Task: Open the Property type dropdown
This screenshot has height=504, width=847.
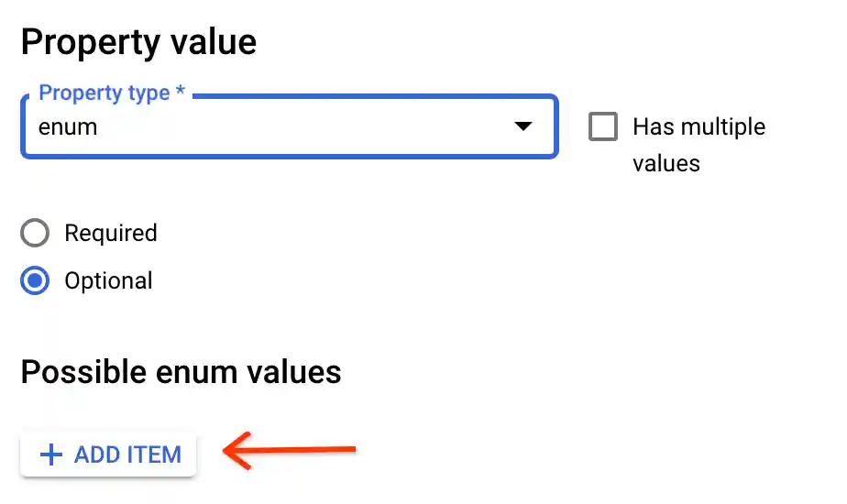Action: pyautogui.click(x=289, y=126)
